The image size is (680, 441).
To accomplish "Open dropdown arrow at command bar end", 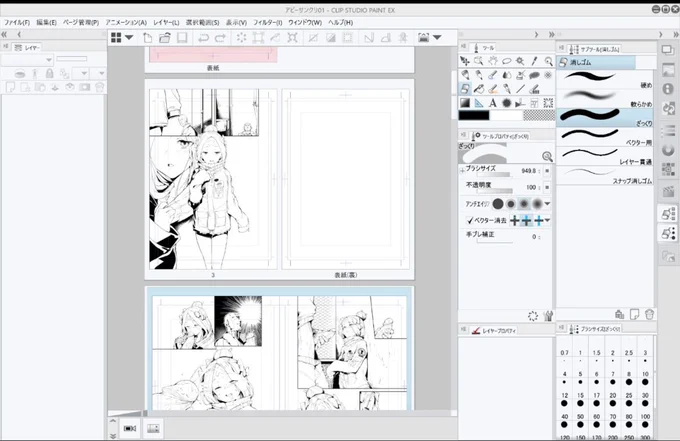I will pyautogui.click(x=437, y=38).
